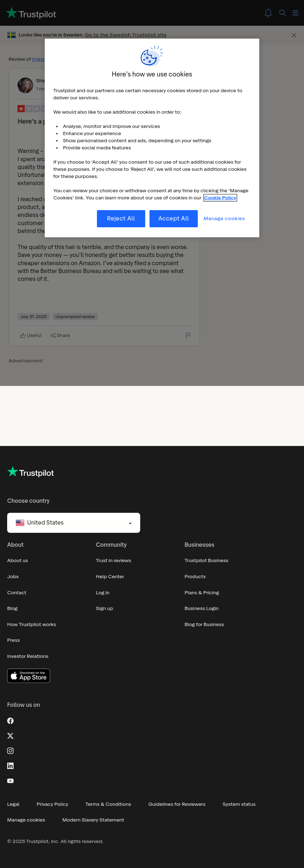Open How Trustpilot works link

click(x=31, y=625)
